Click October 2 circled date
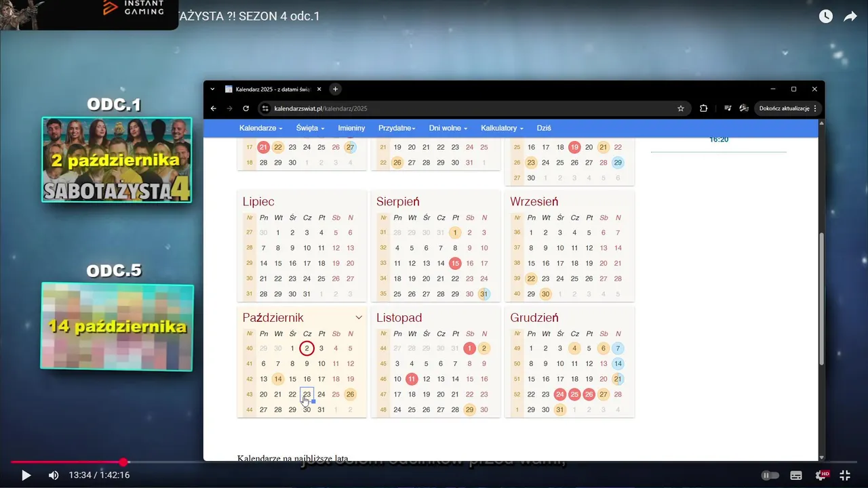 [307, 348]
